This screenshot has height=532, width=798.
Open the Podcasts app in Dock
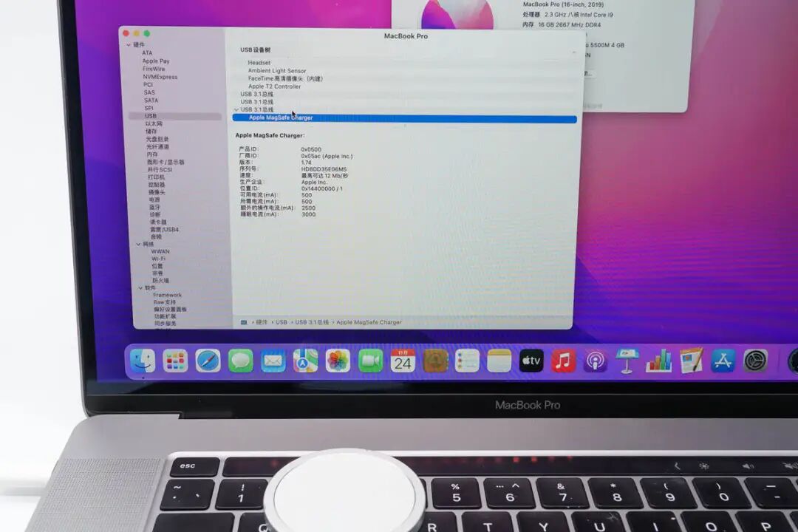click(595, 361)
